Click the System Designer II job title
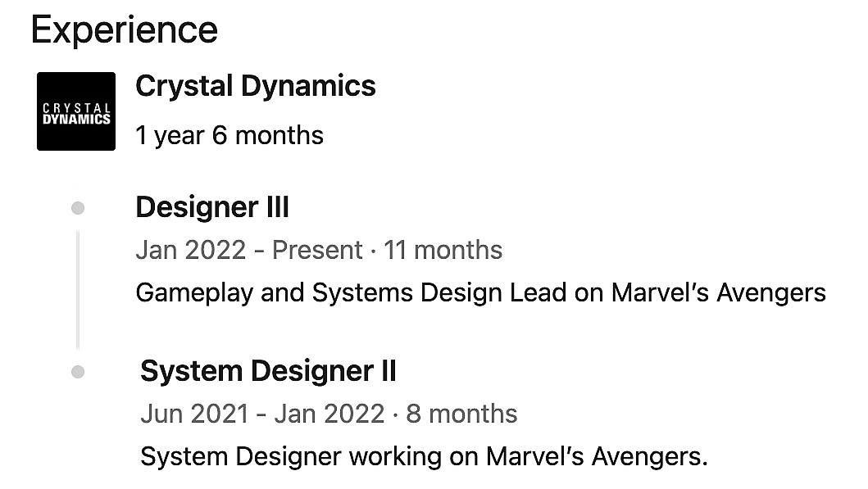This screenshot has height=489, width=868. coord(268,372)
